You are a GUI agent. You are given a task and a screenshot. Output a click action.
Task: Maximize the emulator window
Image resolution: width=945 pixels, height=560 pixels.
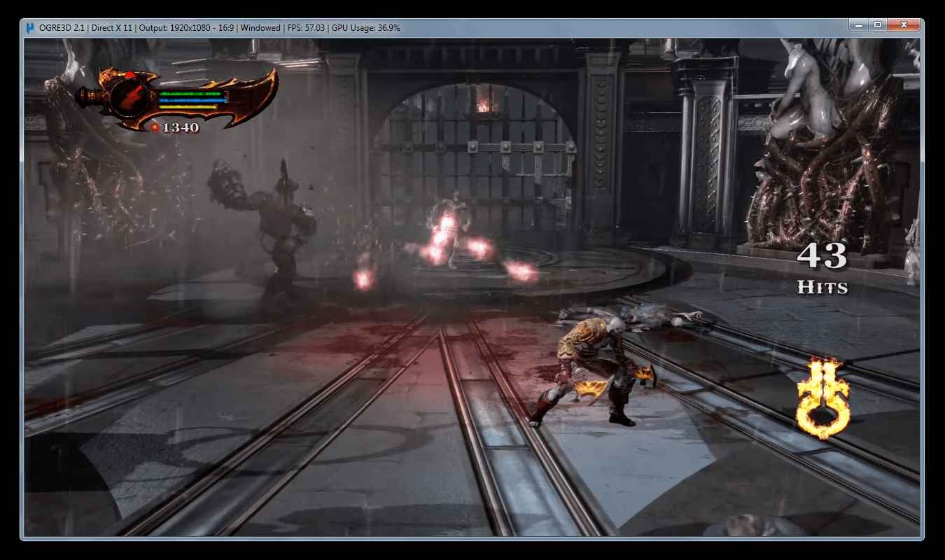[878, 25]
